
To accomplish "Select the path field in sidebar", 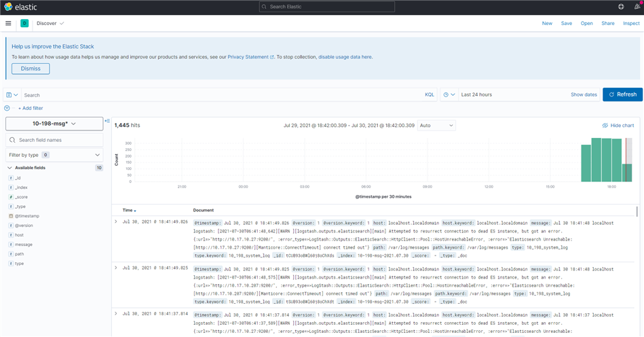I will 19,253.
